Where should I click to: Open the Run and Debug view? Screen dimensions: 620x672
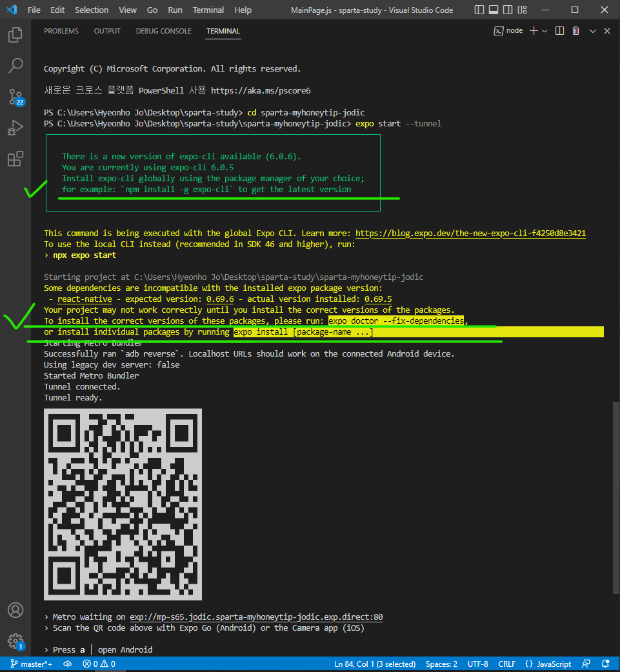coord(15,128)
